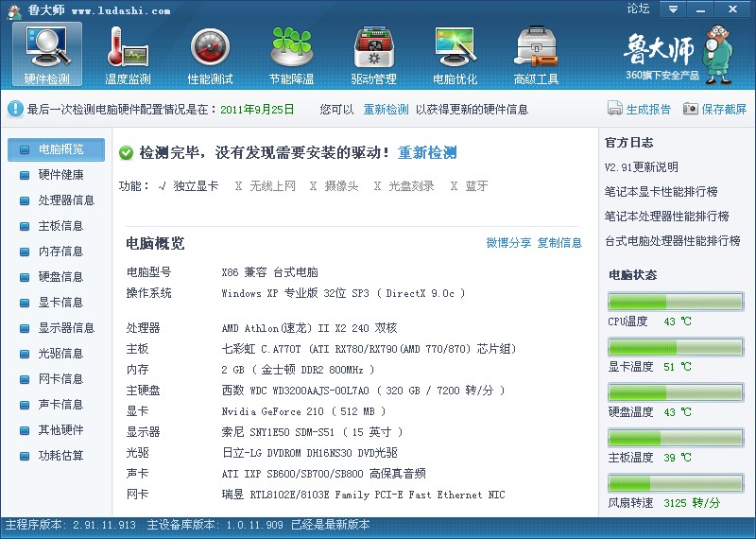Click hard disk value WDC WD3200AAJS-00L7A0

coord(363,391)
